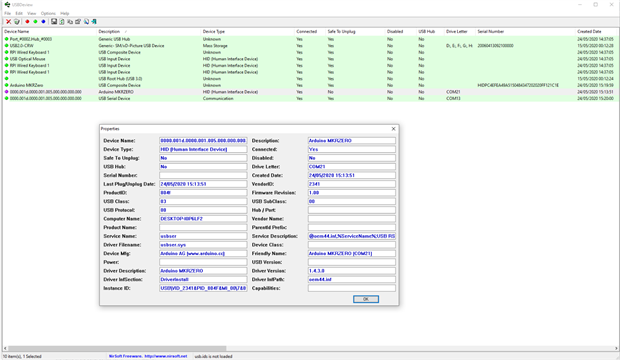
Task: Click OK in the Properties dialog
Action: click(x=366, y=299)
